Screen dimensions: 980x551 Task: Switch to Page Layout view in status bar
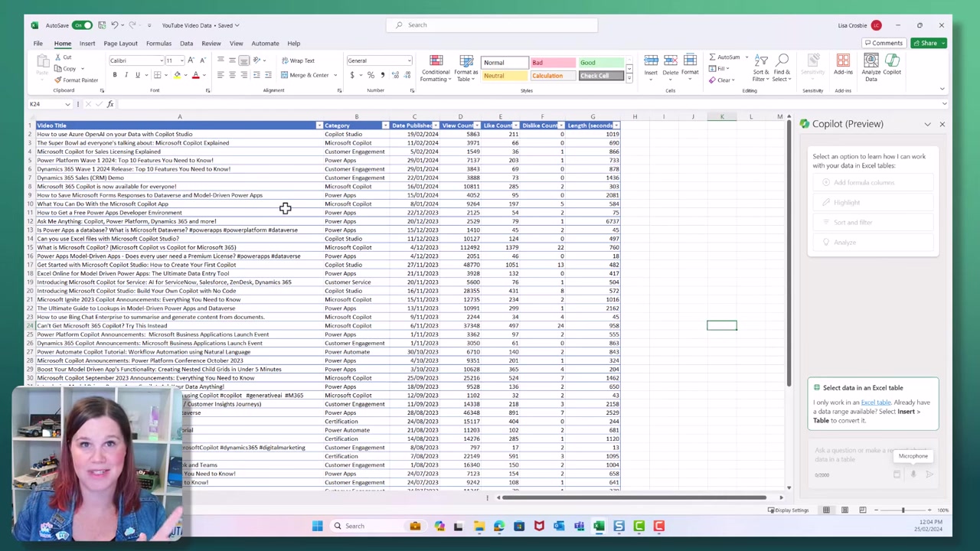click(x=844, y=510)
